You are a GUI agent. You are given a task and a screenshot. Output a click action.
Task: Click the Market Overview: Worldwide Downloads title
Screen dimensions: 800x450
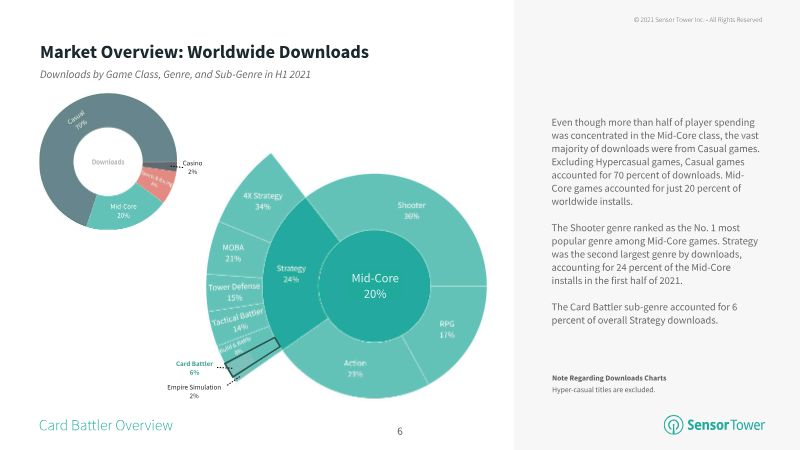pyautogui.click(x=204, y=52)
